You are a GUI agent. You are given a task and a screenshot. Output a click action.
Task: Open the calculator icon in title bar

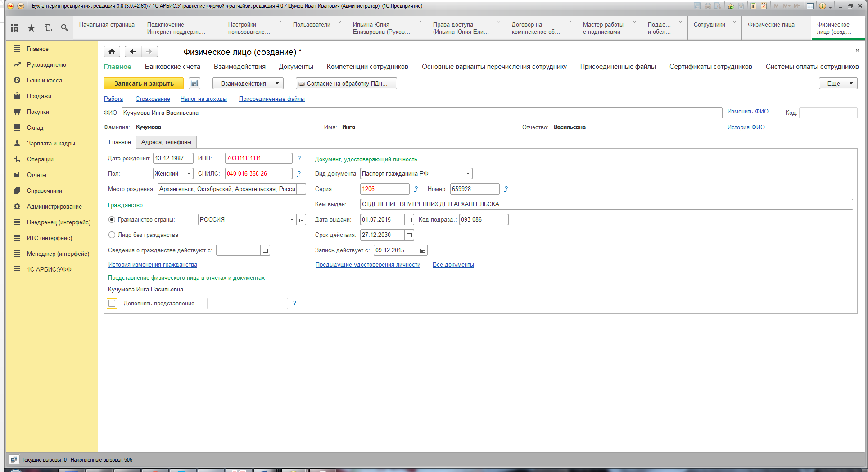pyautogui.click(x=753, y=6)
